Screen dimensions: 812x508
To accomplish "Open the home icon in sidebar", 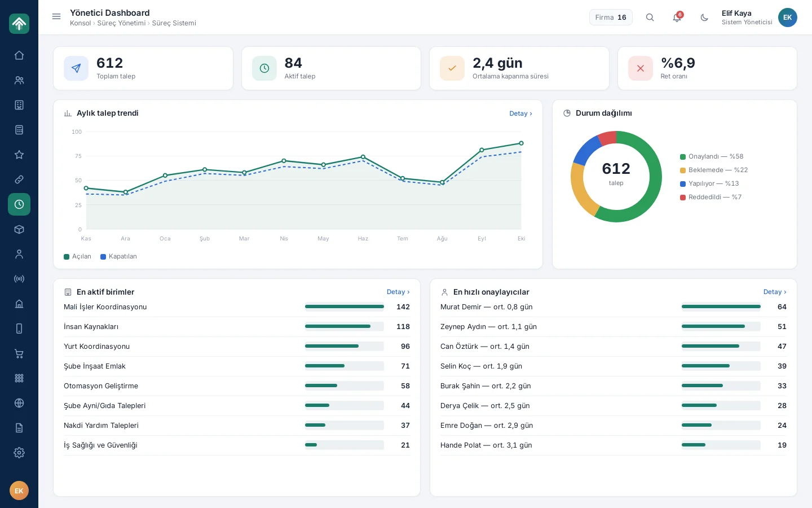I will [19, 55].
